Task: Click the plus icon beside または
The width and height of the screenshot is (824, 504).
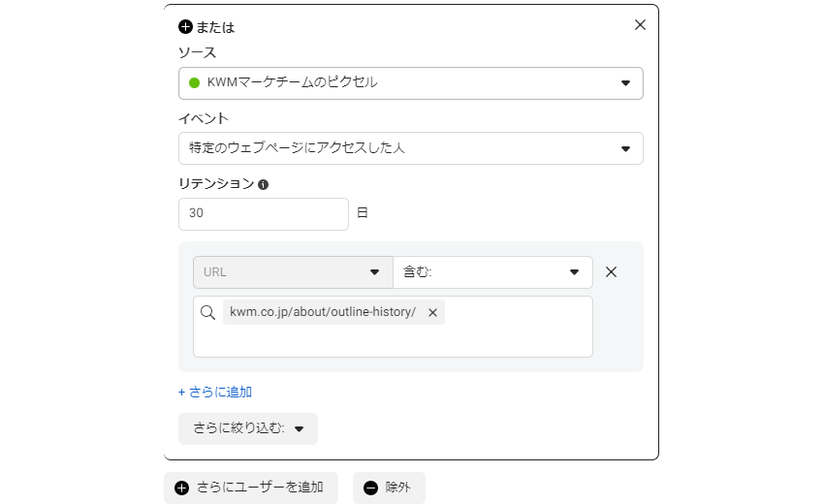Action: point(185,27)
